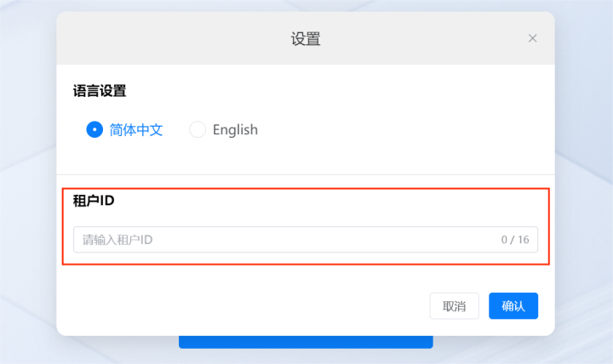This screenshot has height=364, width=613.
Task: Click the red highlight border around 租户ID
Action: [306, 189]
